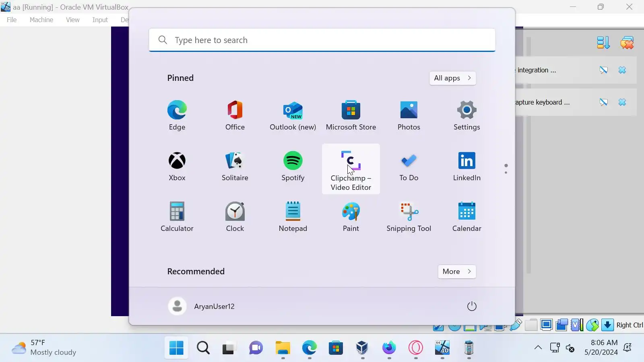
Task: Open the Paint app
Action: [351, 217]
